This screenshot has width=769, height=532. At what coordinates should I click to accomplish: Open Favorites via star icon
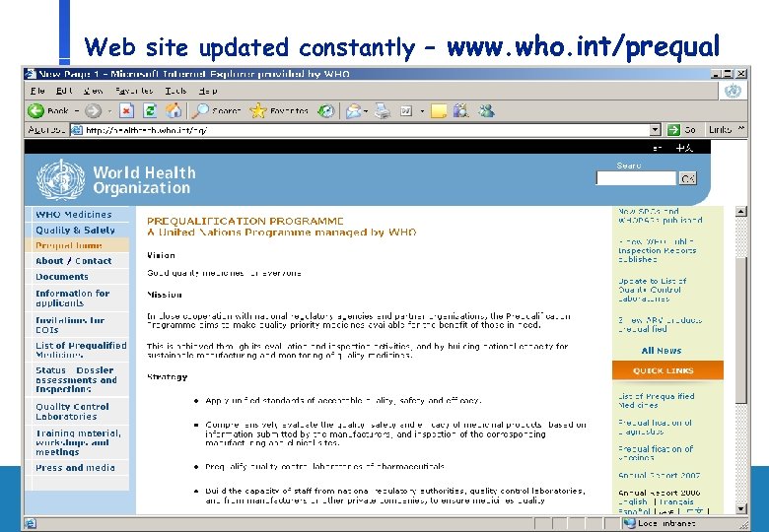coord(258,110)
